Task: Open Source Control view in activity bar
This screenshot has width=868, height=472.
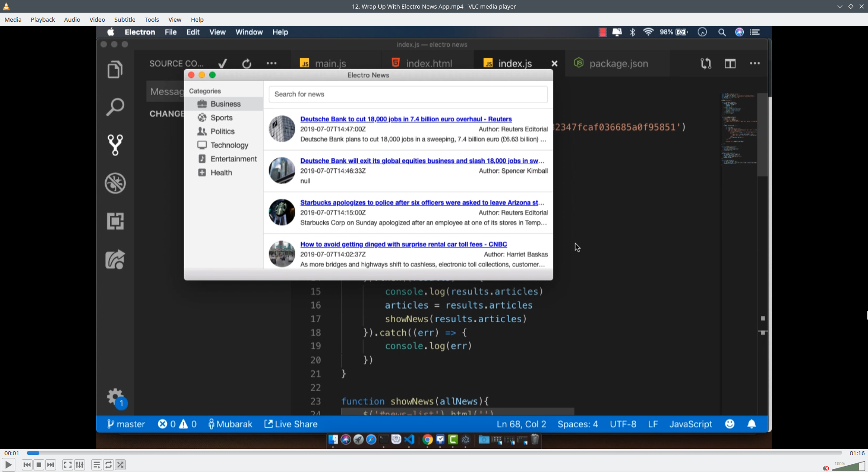Action: (115, 145)
